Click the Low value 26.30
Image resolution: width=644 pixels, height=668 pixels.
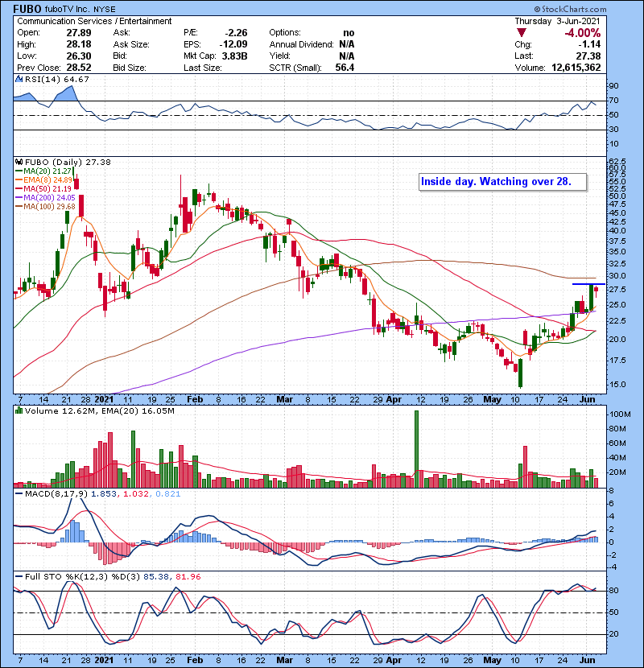tap(79, 56)
